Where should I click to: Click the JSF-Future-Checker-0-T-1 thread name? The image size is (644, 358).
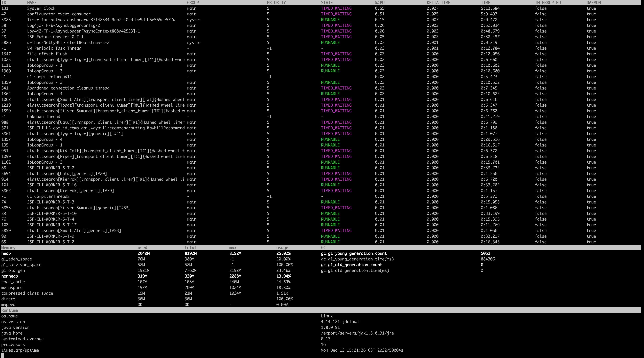[x=55, y=37]
